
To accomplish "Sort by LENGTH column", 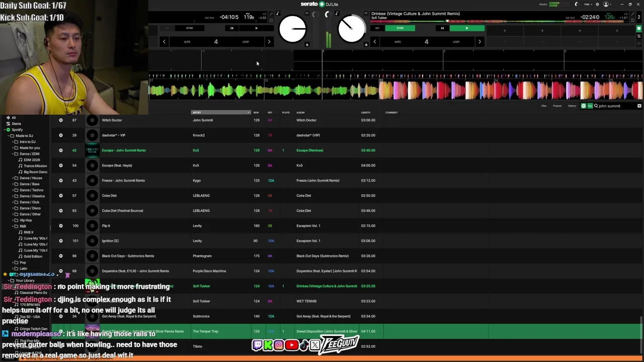I will coord(366,113).
